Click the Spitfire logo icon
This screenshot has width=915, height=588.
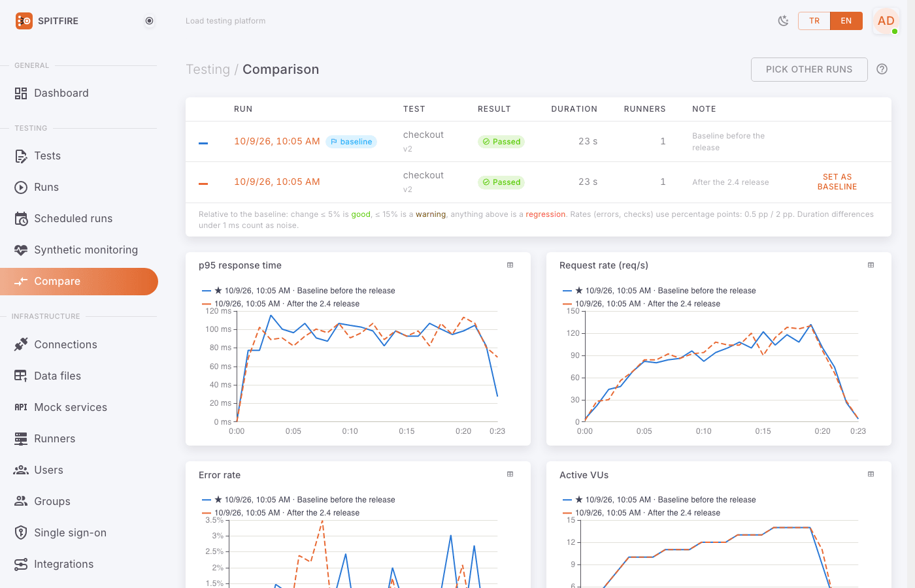(x=24, y=21)
